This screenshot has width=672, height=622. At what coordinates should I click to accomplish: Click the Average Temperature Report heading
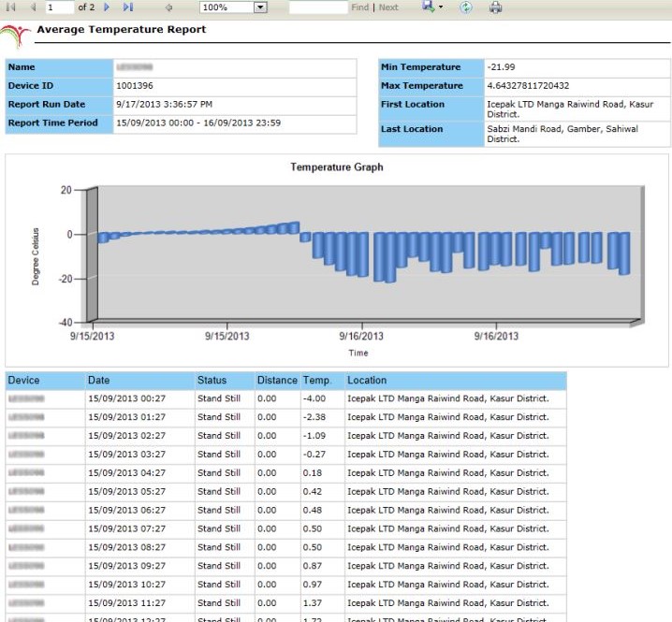point(122,30)
